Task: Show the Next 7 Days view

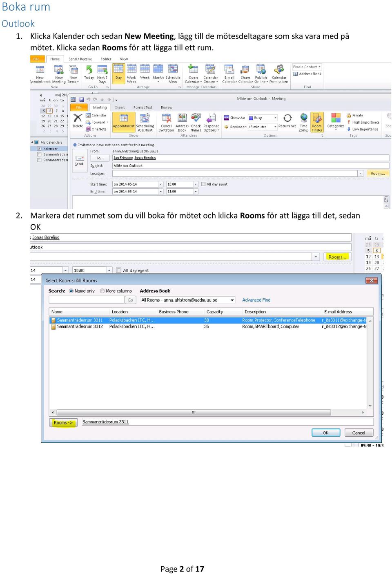Action: (x=102, y=74)
